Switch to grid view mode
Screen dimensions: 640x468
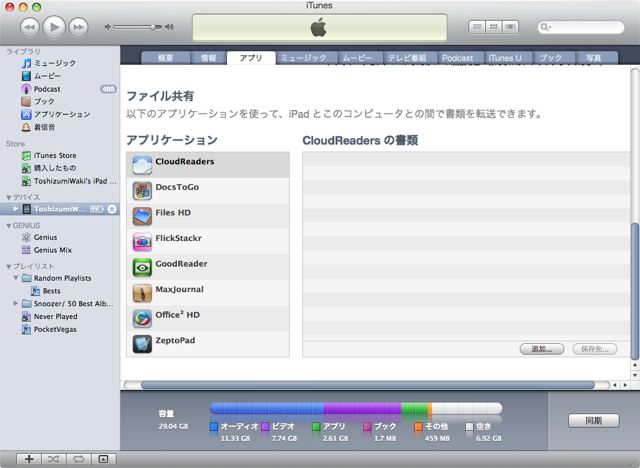point(493,27)
